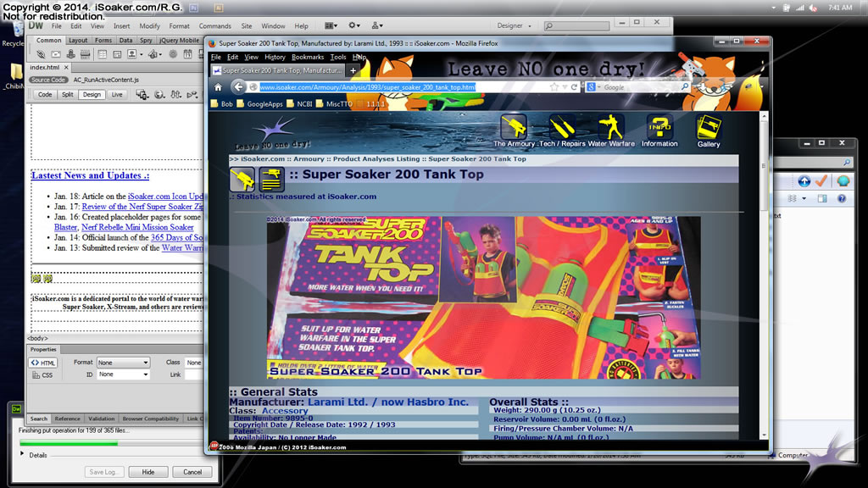This screenshot has width=868, height=488.
Task: Open a new Firefox tab
Action: click(353, 70)
